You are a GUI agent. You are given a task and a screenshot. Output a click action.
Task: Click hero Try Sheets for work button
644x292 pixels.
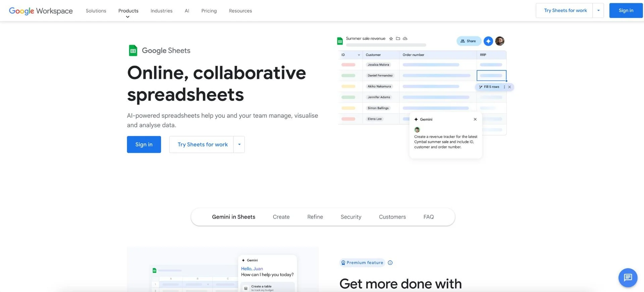click(202, 144)
